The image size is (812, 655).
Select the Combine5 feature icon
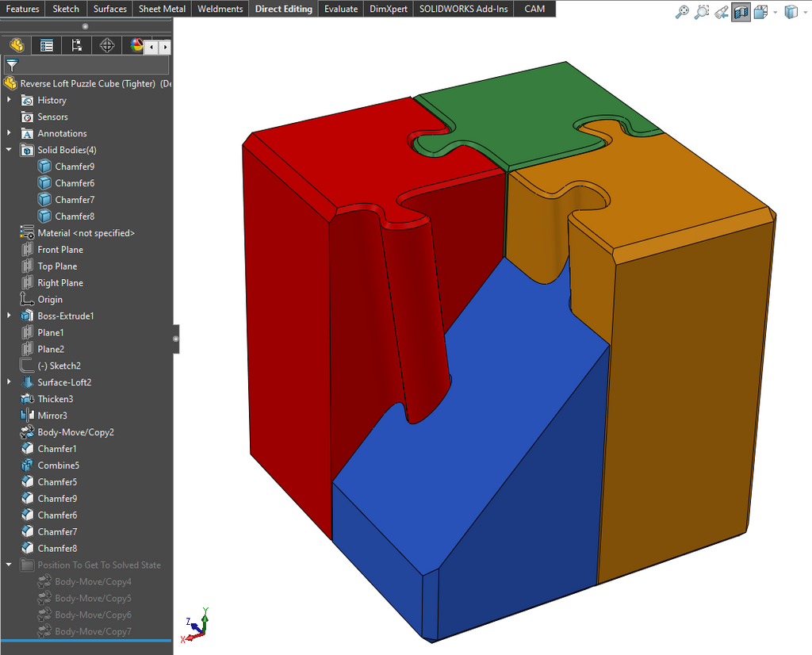click(x=27, y=465)
